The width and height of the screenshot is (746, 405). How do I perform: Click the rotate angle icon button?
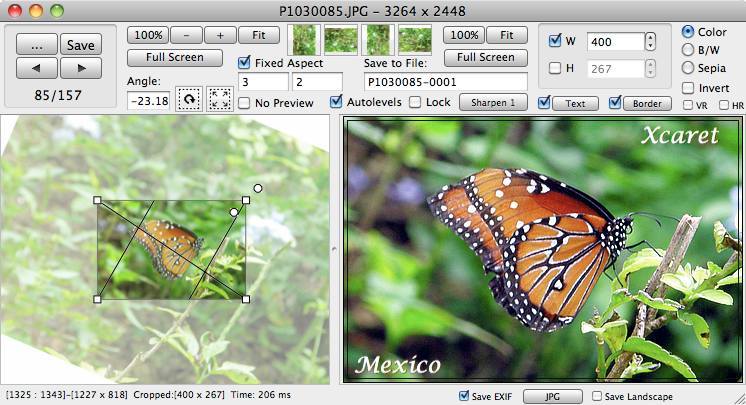coord(189,99)
